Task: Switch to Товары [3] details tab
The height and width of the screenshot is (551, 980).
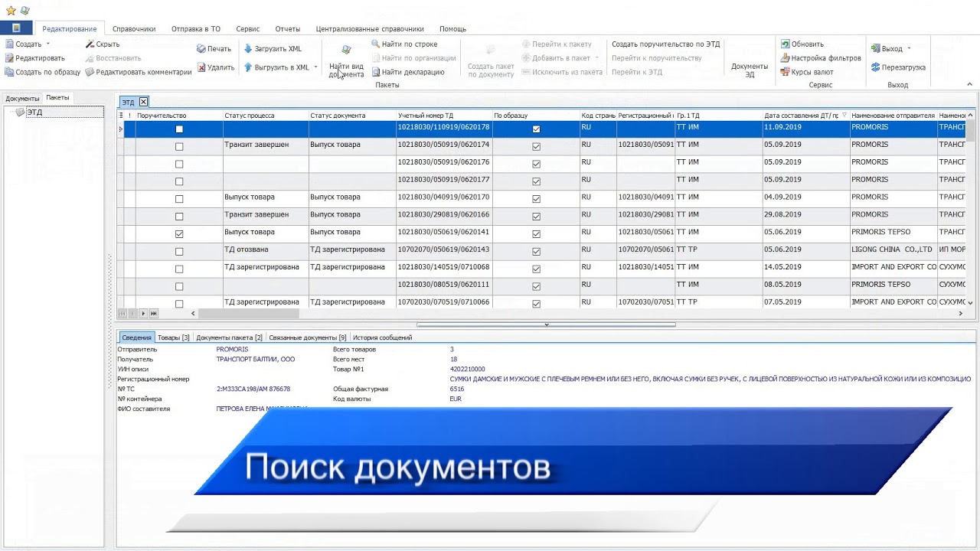Action: click(174, 337)
